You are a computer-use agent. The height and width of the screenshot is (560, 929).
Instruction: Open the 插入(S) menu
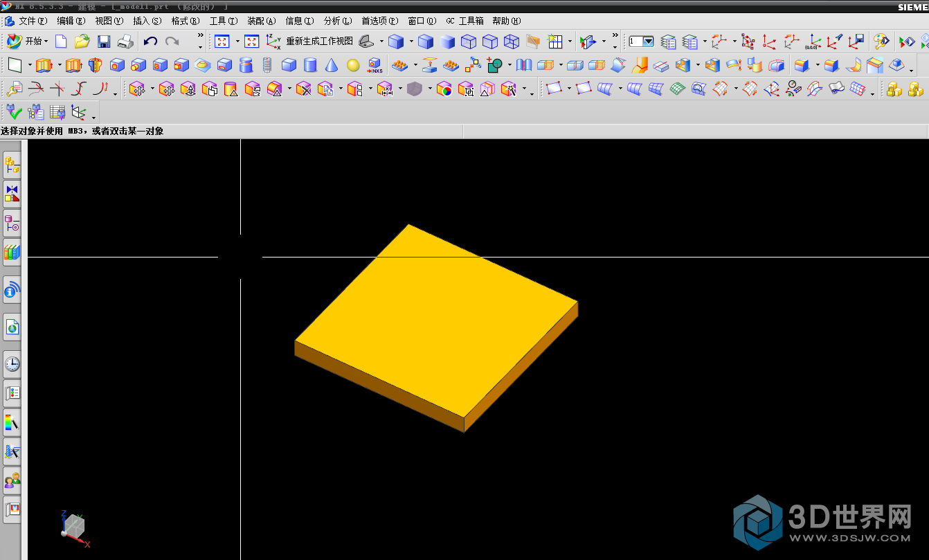coord(147,21)
